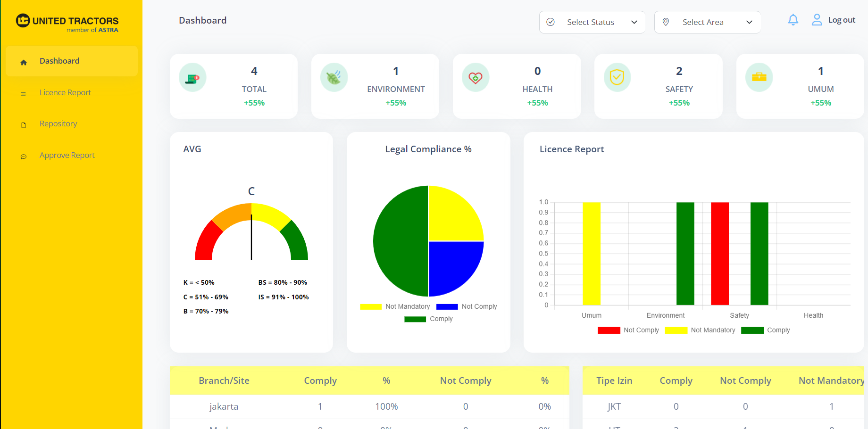Click the Log out link

(x=842, y=20)
